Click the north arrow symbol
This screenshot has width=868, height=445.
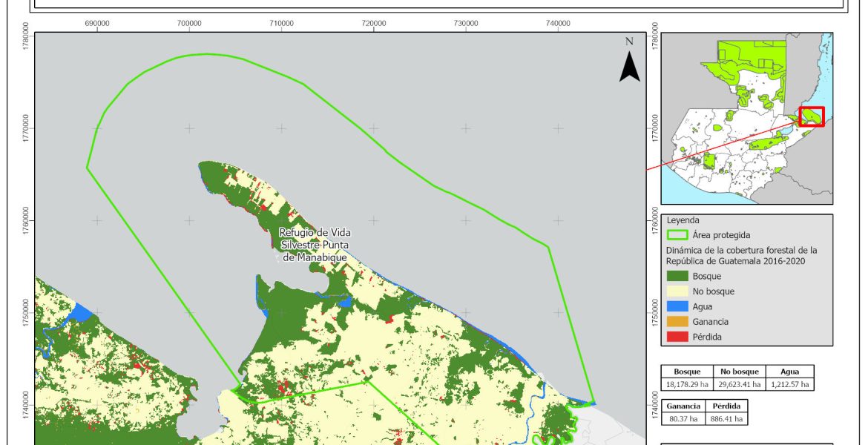click(629, 62)
